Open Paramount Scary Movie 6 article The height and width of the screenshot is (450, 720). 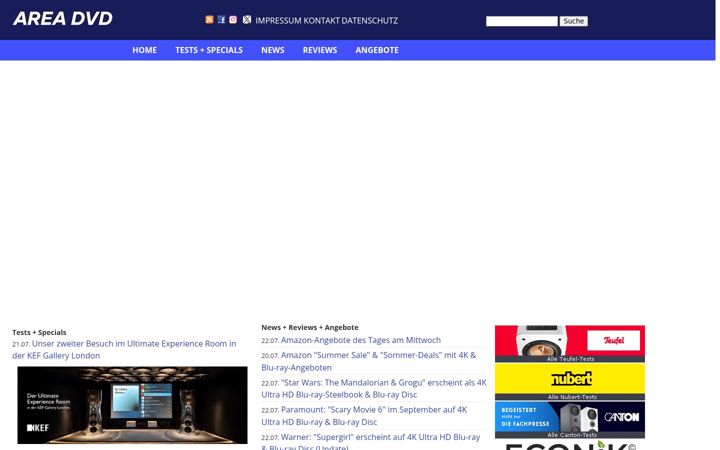(364, 416)
